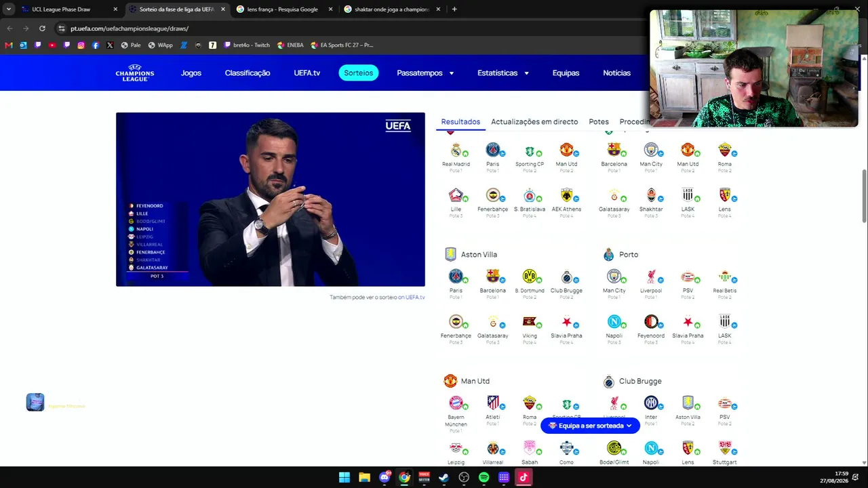Click the Stuttgart crest under Club Brugge
The height and width of the screenshot is (488, 868).
click(725, 448)
